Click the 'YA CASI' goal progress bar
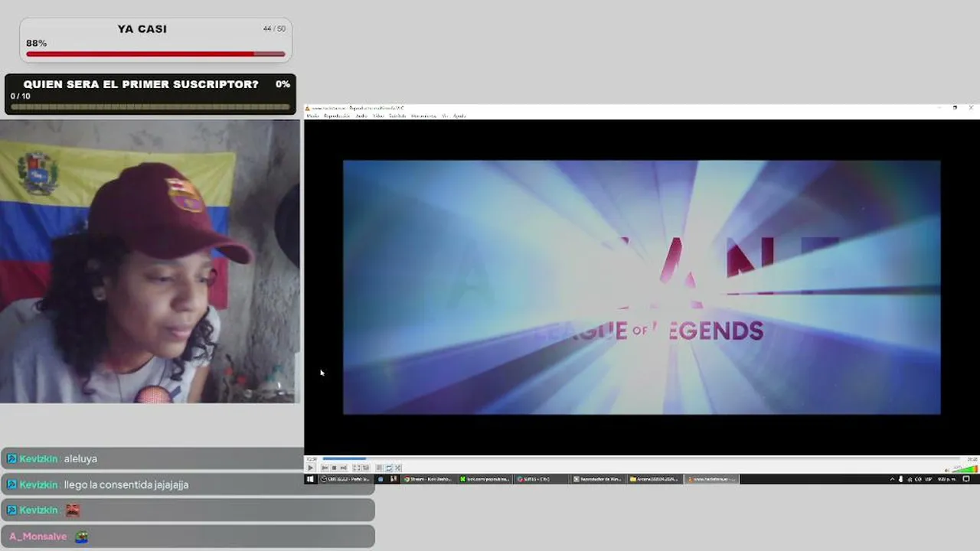Screen dimensions: 980x551 [x=155, y=54]
